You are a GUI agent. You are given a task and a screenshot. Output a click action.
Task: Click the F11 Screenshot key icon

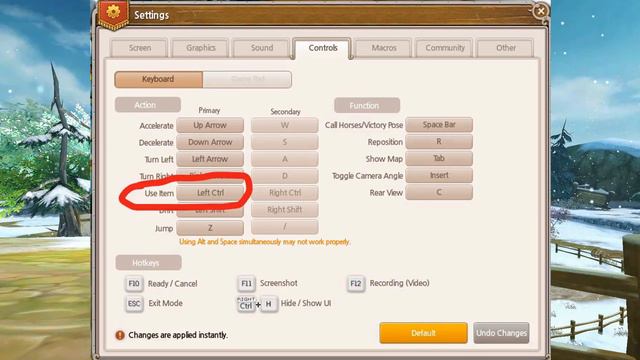pos(246,283)
